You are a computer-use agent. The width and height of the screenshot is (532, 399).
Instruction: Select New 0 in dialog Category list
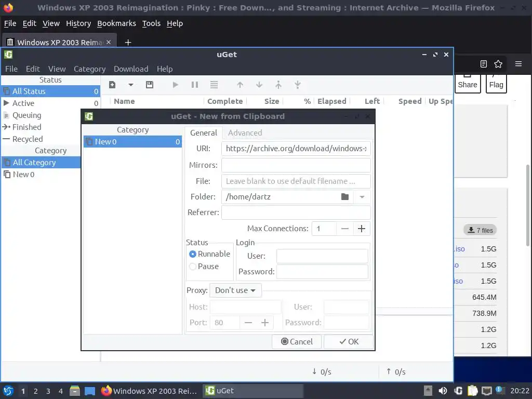click(x=132, y=142)
